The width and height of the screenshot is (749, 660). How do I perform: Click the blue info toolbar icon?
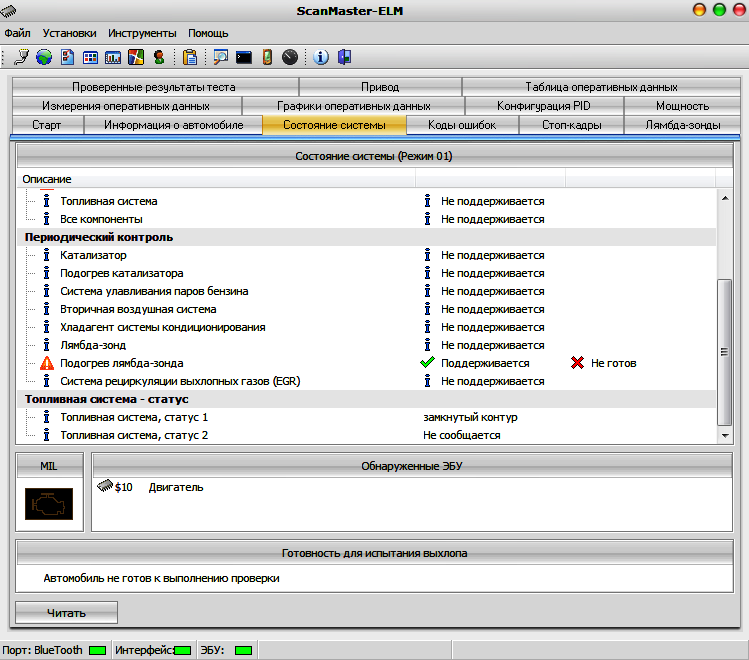[x=321, y=57]
